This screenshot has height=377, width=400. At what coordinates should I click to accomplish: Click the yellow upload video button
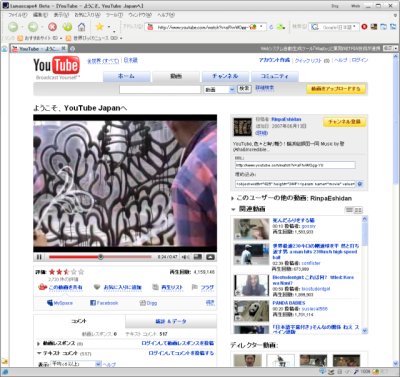tap(336, 89)
